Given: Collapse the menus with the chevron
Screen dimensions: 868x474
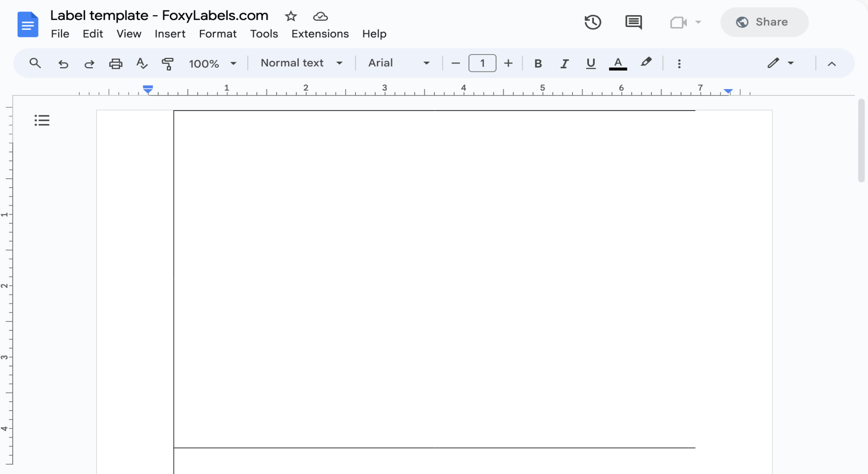Looking at the screenshot, I should coord(831,64).
